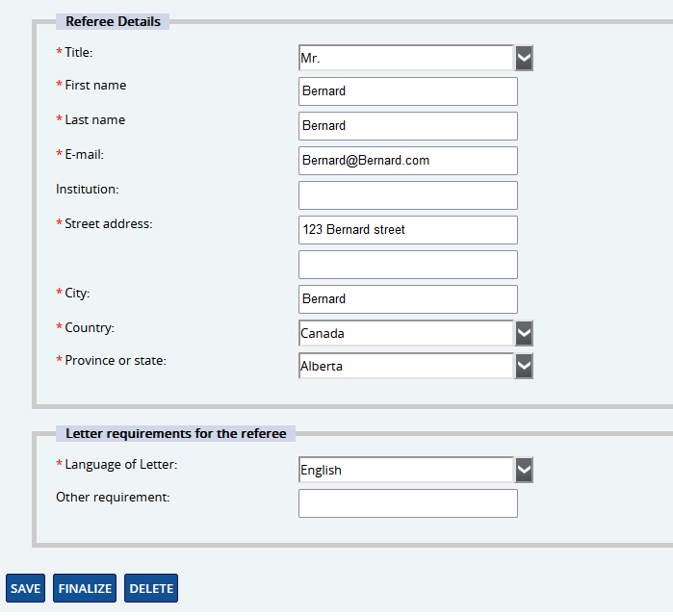Viewport: 673px width, 616px height.
Task: Click the DELETE button
Action: coord(151,588)
